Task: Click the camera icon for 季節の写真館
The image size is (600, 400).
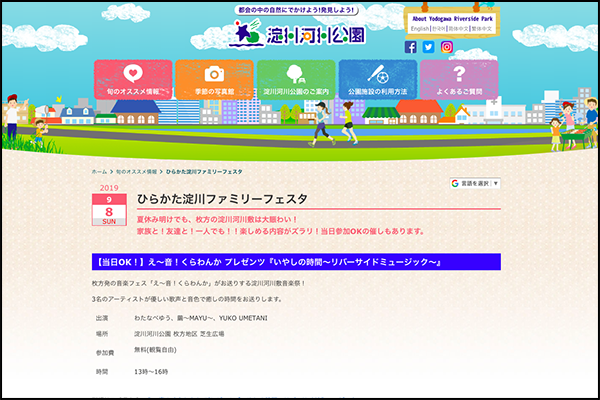Action: click(x=214, y=74)
